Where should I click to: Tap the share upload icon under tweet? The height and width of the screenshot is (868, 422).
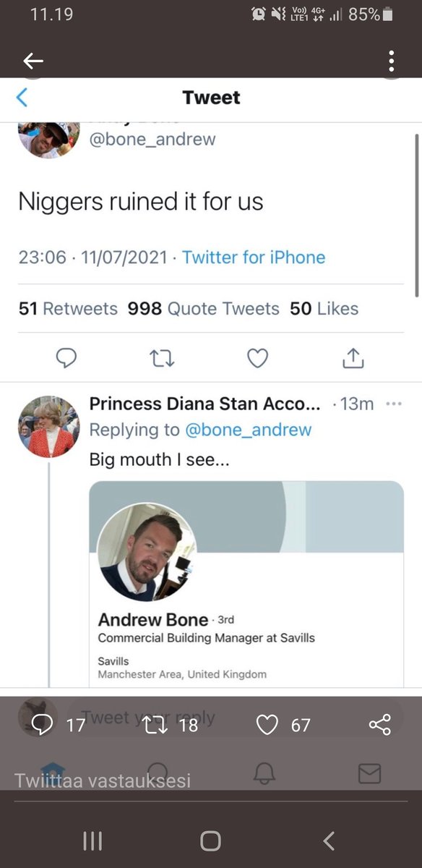tap(353, 357)
